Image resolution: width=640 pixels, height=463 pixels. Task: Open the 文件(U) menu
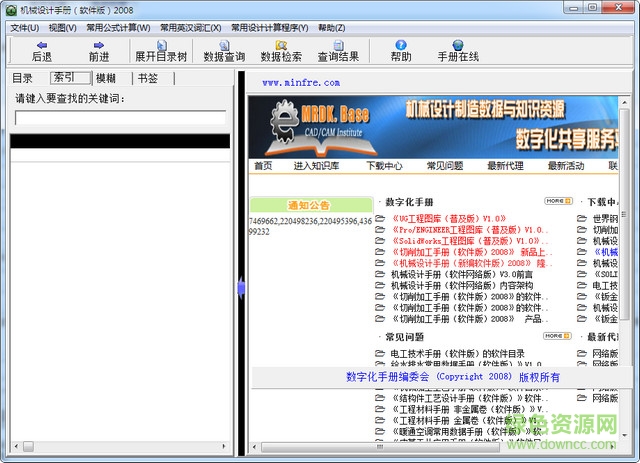[x=24, y=28]
